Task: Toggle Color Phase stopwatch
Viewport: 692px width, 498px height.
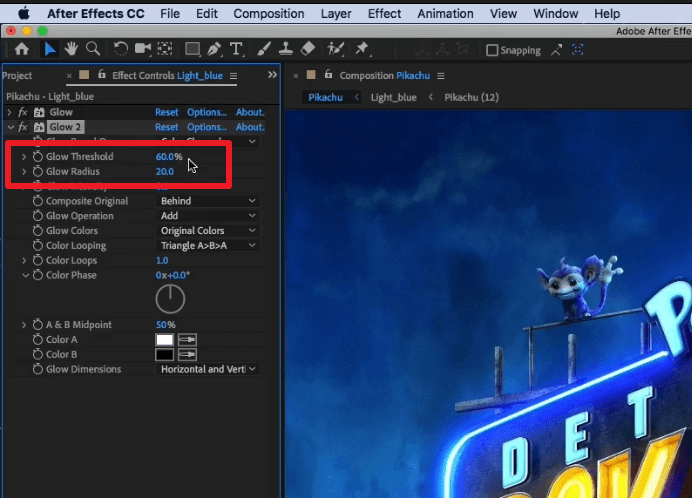Action: click(x=38, y=275)
